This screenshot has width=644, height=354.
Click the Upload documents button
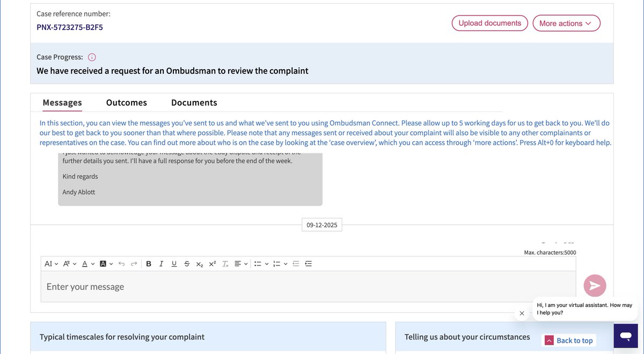tap(489, 23)
